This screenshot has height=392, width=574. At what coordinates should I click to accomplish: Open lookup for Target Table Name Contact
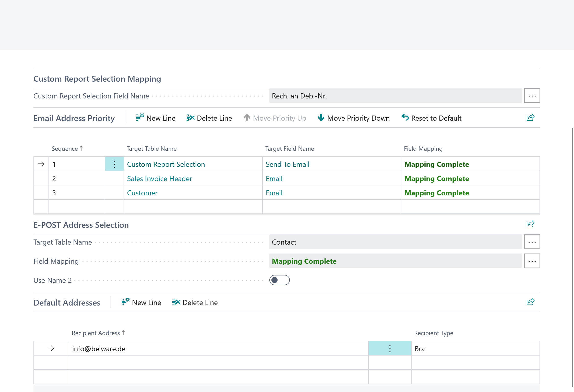click(x=532, y=242)
